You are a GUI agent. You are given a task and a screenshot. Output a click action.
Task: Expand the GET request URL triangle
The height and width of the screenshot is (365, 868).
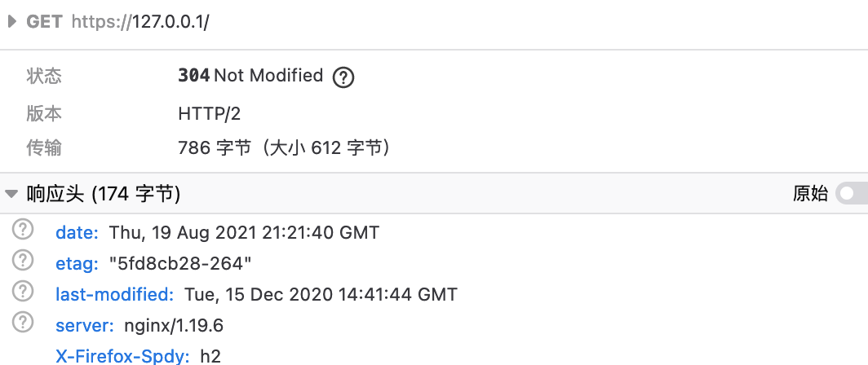pyautogui.click(x=11, y=21)
